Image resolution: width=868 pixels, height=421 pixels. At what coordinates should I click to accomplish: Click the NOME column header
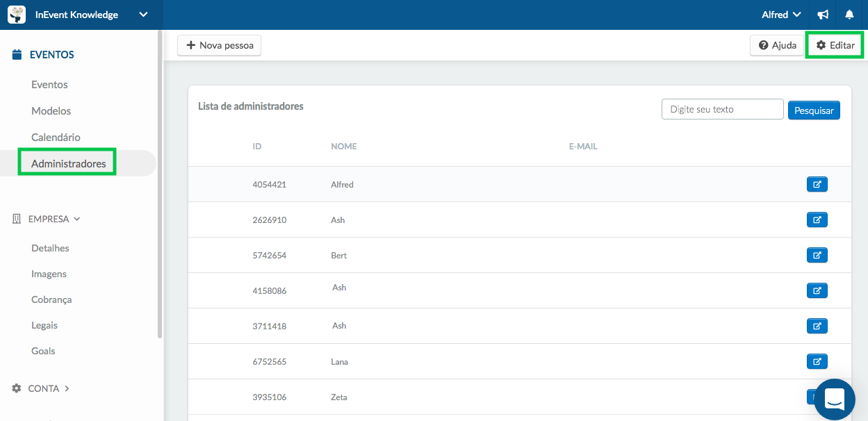pos(344,147)
